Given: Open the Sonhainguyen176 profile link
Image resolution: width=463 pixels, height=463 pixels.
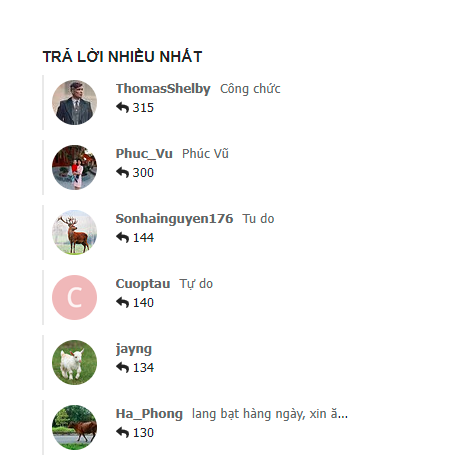Looking at the screenshot, I should pyautogui.click(x=174, y=219).
